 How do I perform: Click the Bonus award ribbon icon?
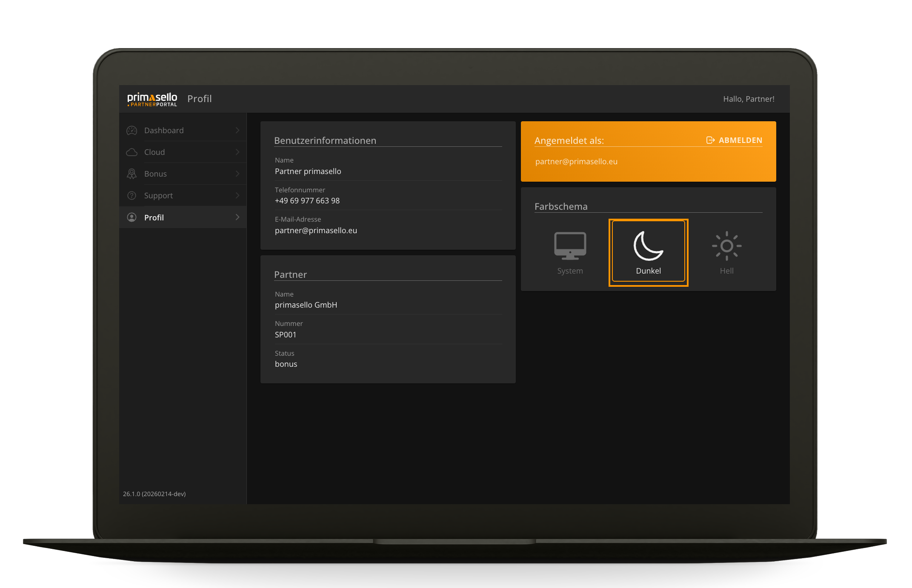click(x=132, y=174)
